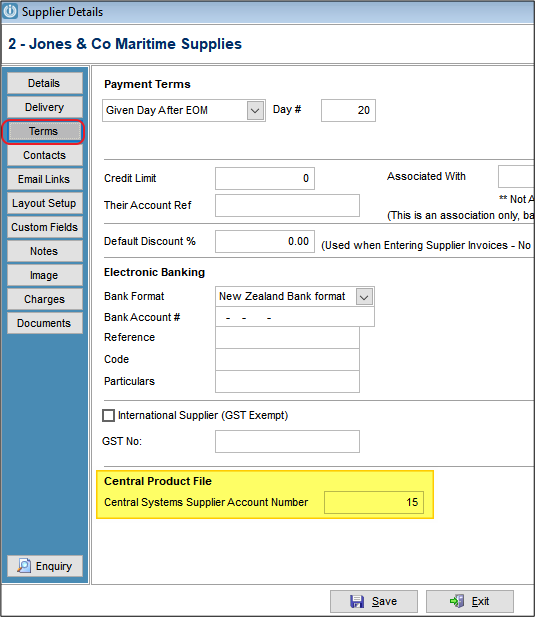Screen dimensions: 535x617
Task: Go to the Contacts tab
Action: (45, 155)
